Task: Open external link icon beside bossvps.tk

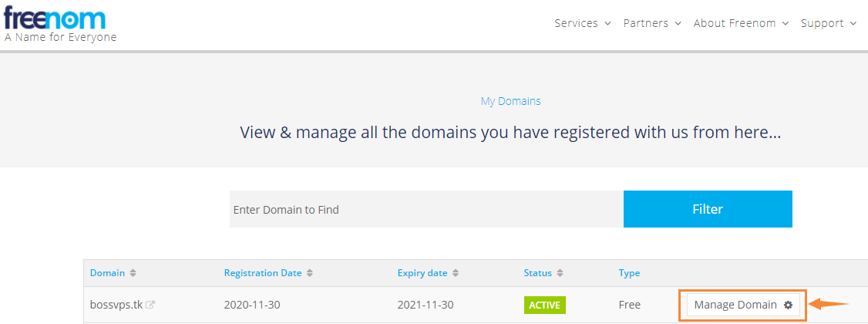Action: tap(150, 305)
